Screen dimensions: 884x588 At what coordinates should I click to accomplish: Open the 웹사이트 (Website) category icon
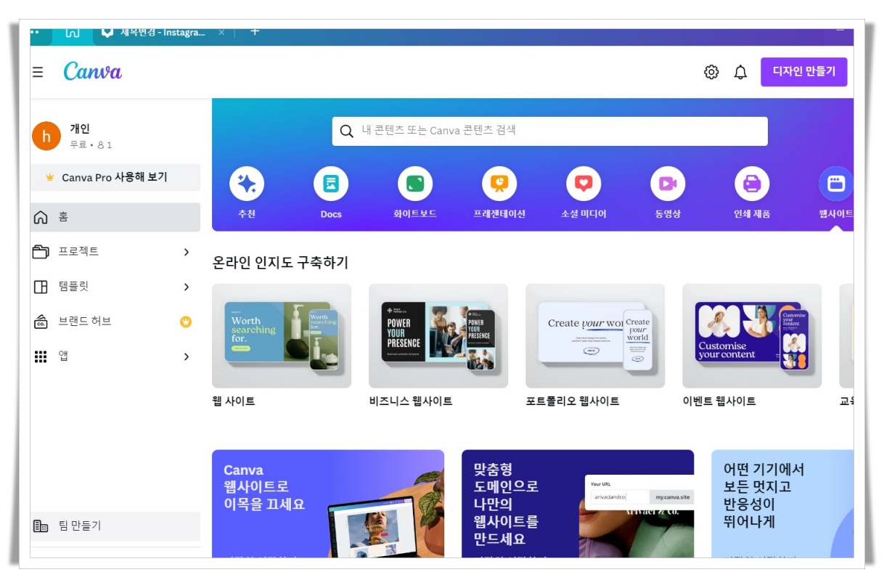tap(835, 184)
